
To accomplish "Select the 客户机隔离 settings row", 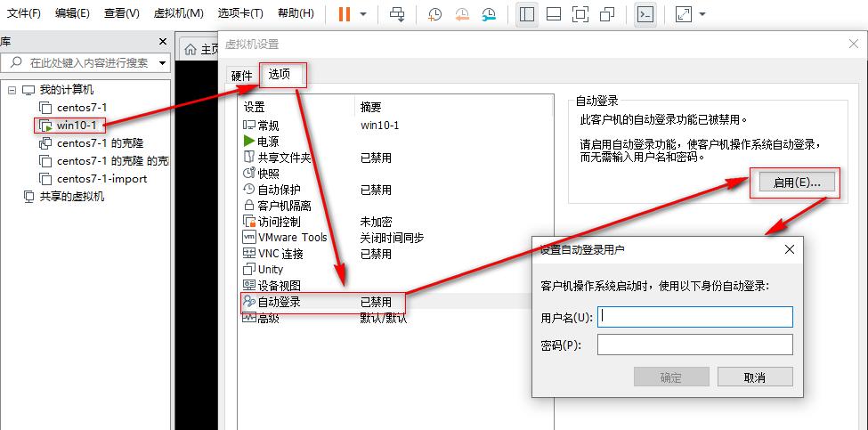I will point(395,206).
